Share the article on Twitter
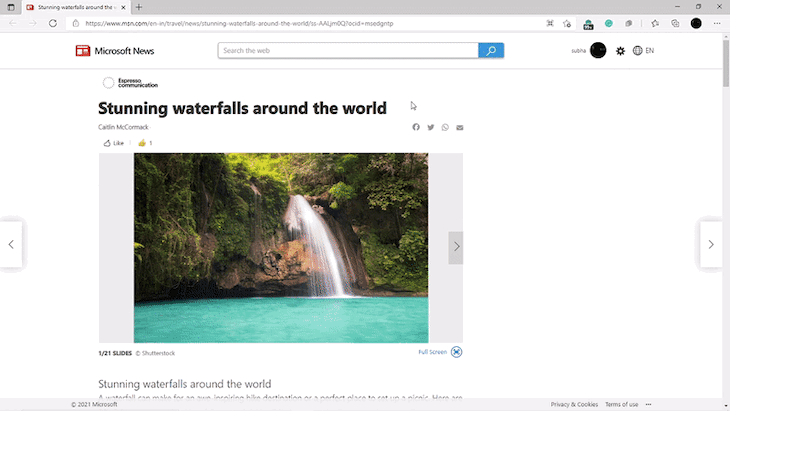The image size is (800, 450). [431, 127]
